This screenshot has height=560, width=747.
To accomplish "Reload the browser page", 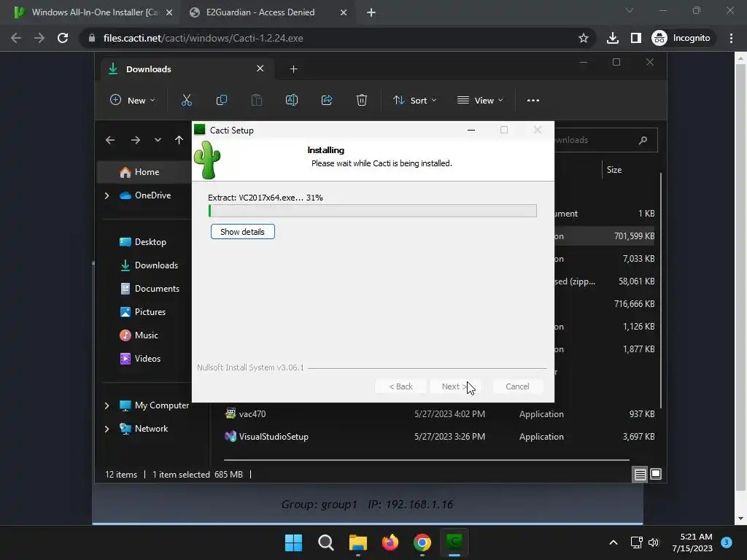I will pos(63,38).
